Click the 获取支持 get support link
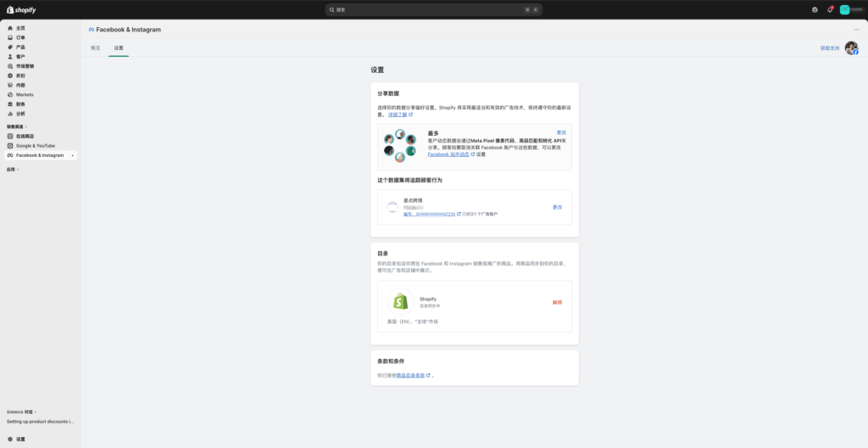The width and height of the screenshot is (868, 448). [830, 48]
